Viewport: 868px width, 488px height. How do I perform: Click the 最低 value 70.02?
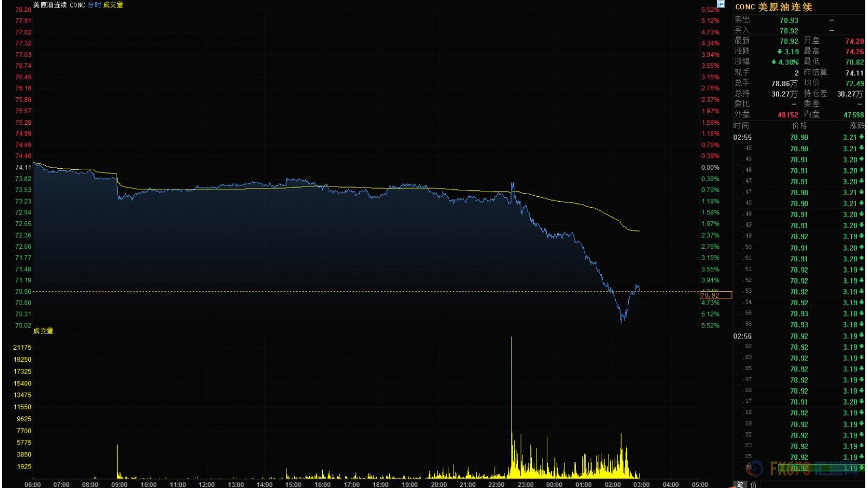(x=854, y=62)
